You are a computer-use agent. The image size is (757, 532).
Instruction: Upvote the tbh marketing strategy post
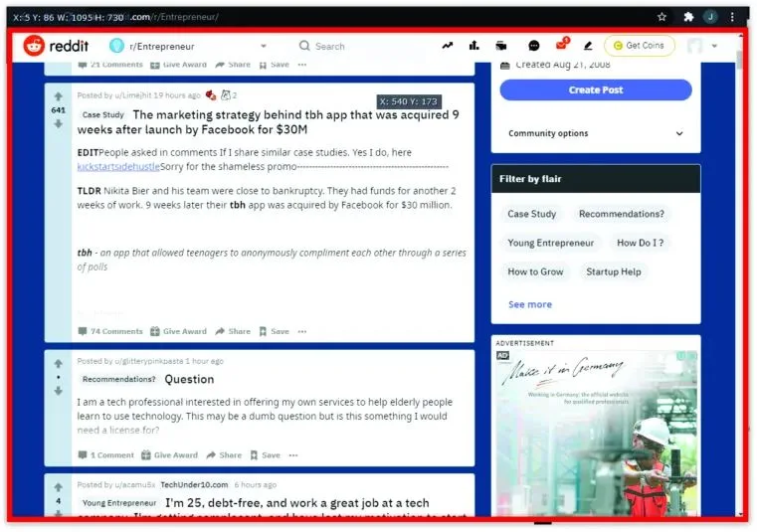[x=59, y=96]
